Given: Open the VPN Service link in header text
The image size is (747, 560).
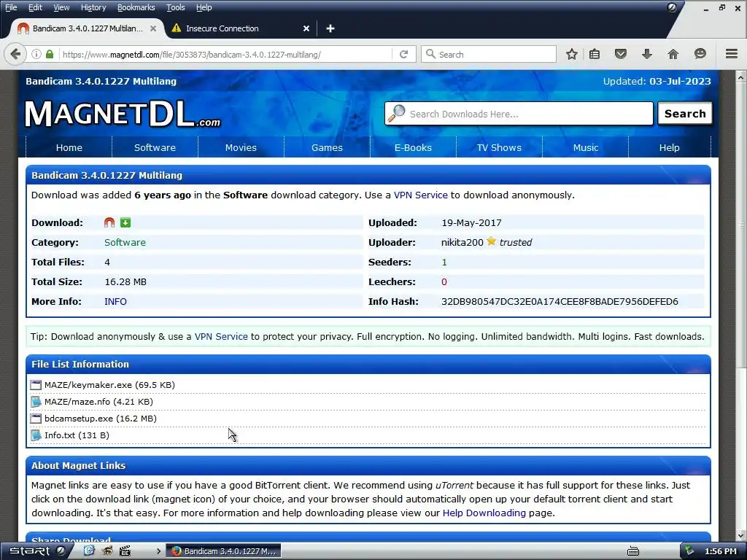Looking at the screenshot, I should [421, 195].
